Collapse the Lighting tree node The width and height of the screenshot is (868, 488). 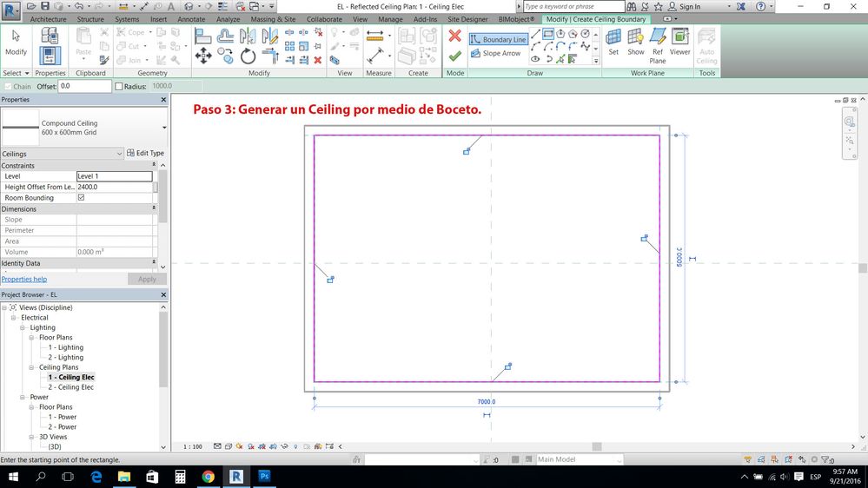pos(23,327)
